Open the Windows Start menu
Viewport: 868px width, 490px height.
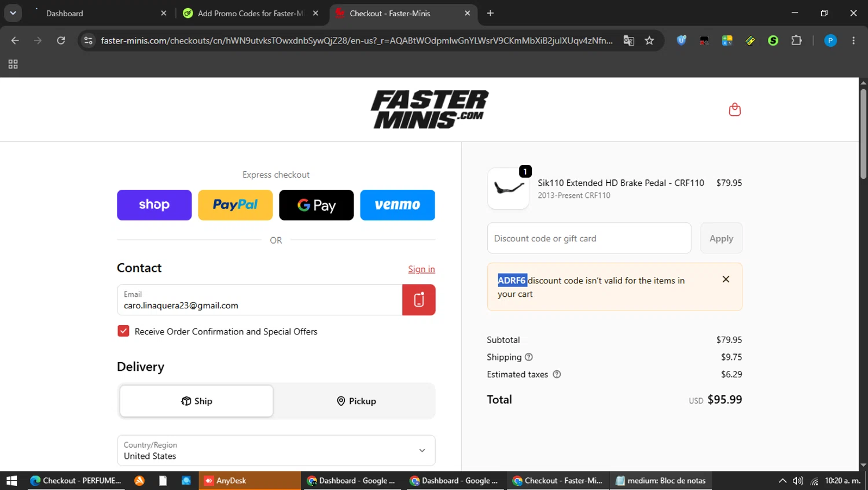[12, 480]
